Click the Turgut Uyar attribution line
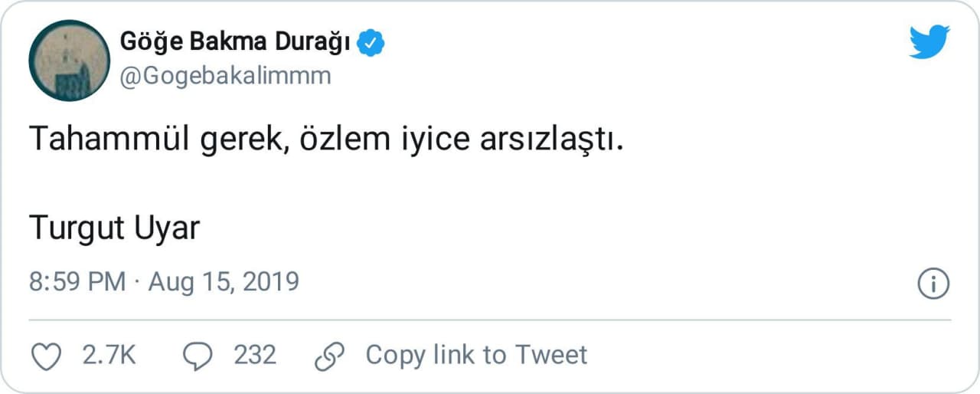Screen dimensions: 980x394 114,228
